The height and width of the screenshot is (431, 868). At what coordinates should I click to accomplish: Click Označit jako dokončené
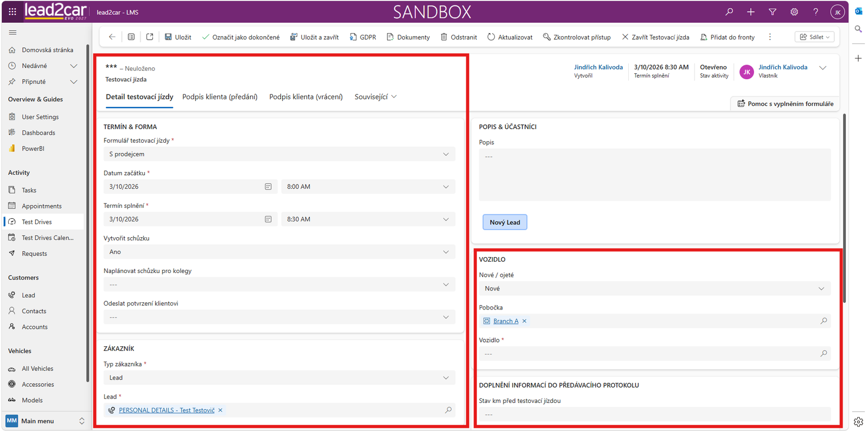tap(241, 37)
